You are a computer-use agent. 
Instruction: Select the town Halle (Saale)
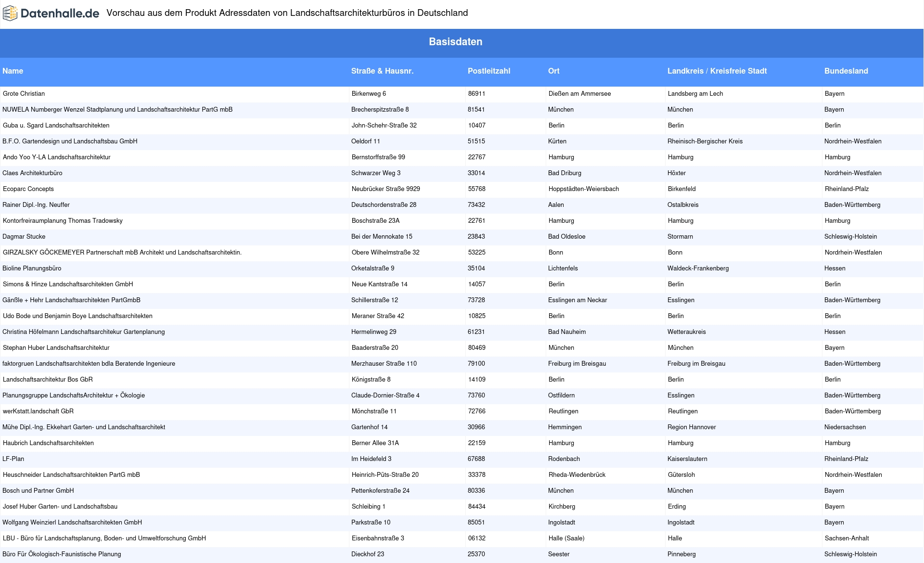tap(566, 538)
